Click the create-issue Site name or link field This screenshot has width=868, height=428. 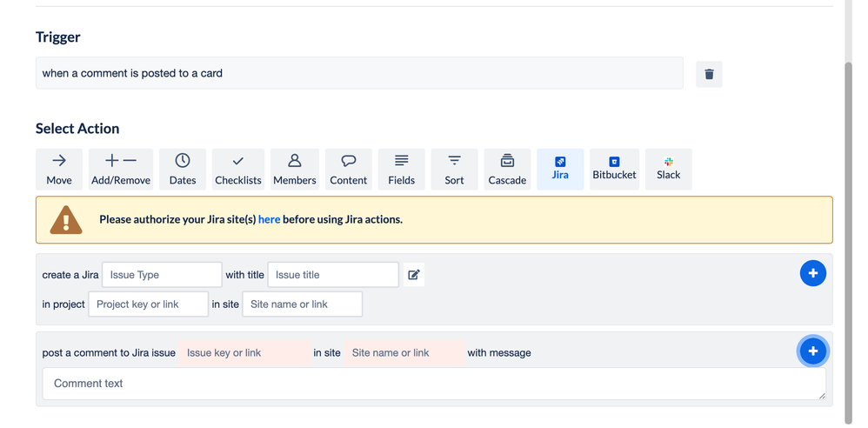[x=303, y=304]
